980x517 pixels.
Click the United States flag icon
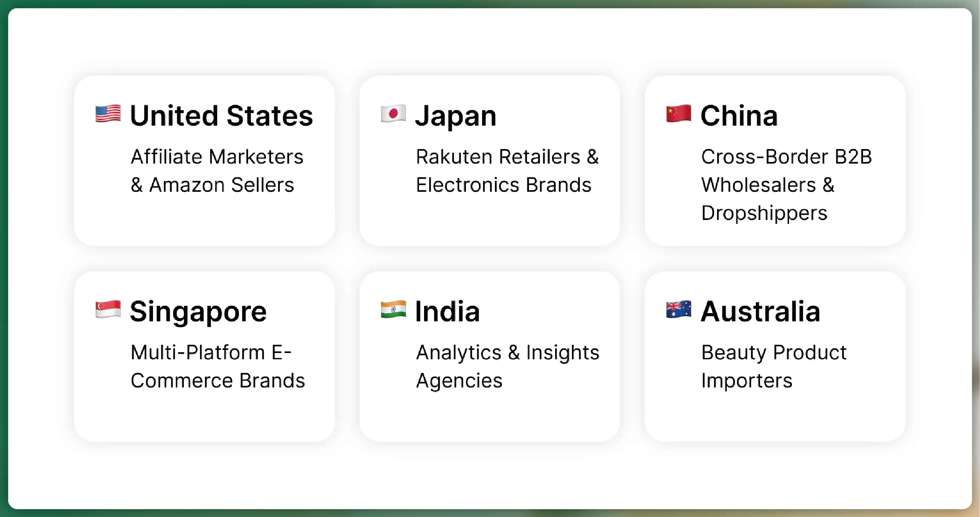click(x=108, y=114)
